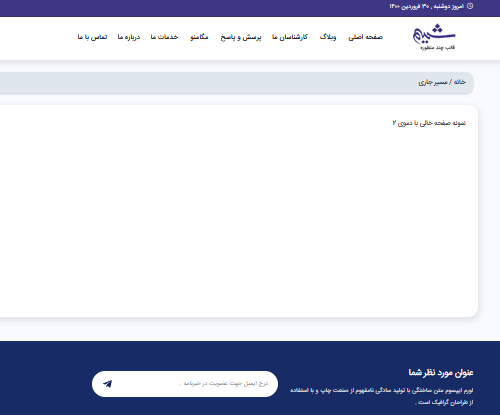Click the site logo in the header
Screen dimensions: 500x415
click(x=434, y=37)
